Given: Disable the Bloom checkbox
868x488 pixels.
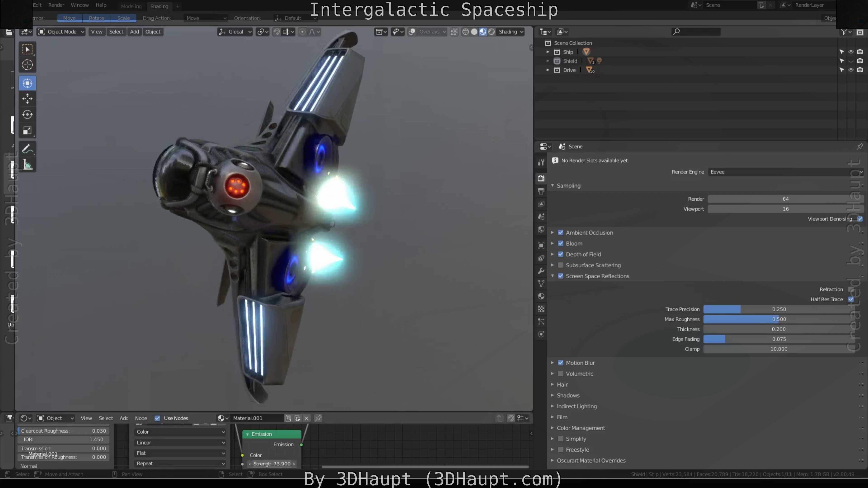Looking at the screenshot, I should click(561, 243).
